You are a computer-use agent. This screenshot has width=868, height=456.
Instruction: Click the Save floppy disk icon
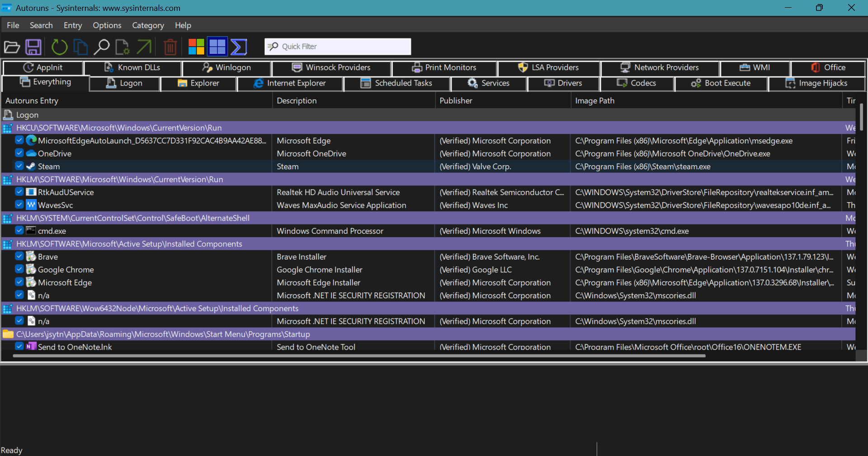click(x=33, y=47)
